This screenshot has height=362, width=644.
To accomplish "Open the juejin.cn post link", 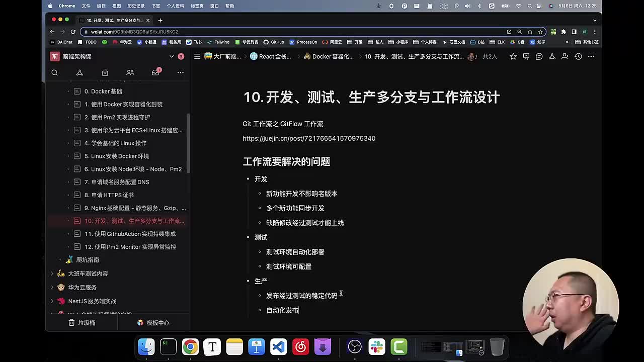I will 309,138.
